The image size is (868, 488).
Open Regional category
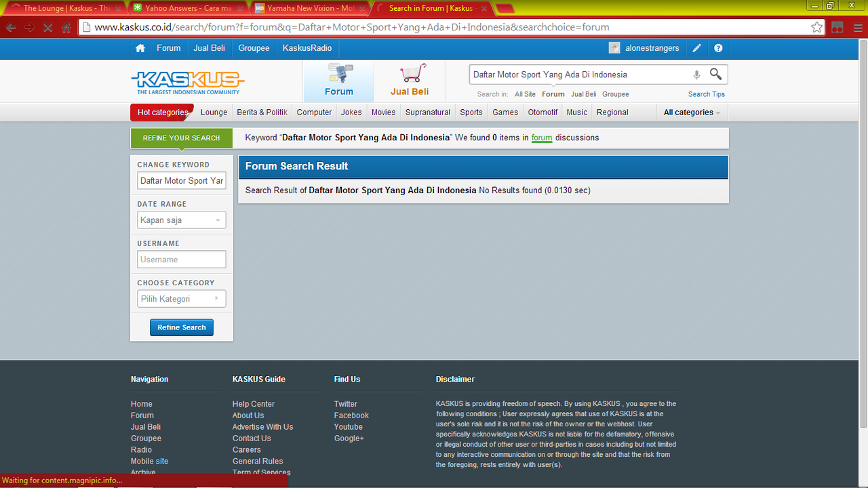612,113
